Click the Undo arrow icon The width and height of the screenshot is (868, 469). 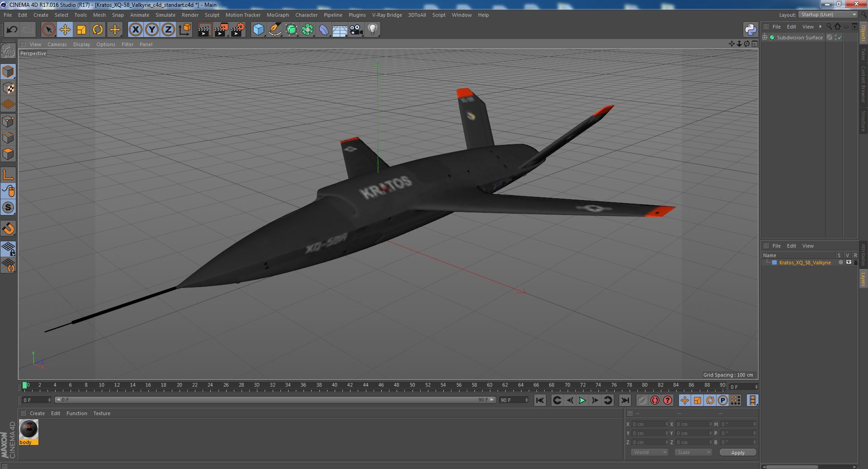[x=12, y=30]
